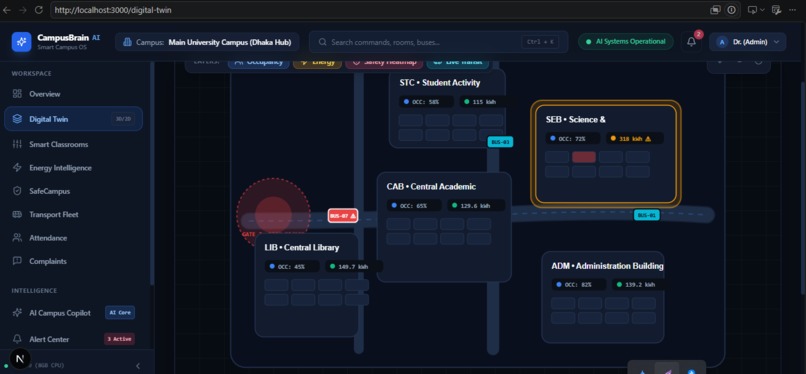The width and height of the screenshot is (806, 374).
Task: Click the browser address bar URL
Action: pos(113,10)
